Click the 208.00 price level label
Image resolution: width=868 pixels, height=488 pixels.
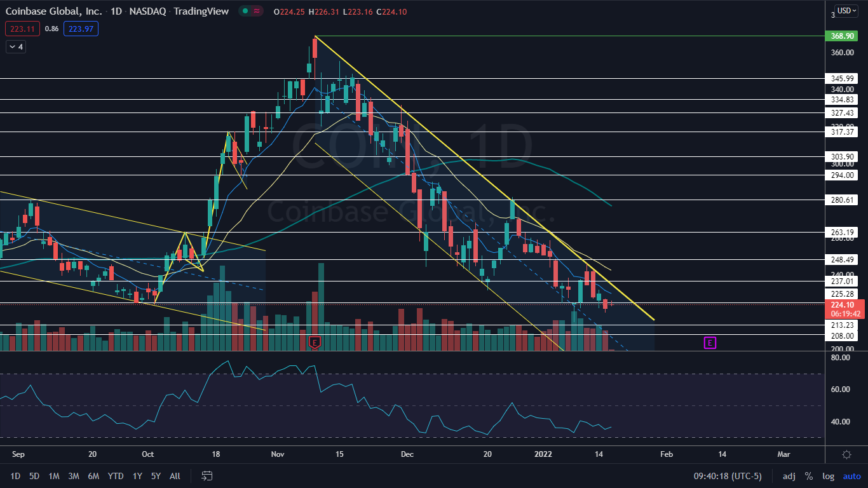pos(842,335)
